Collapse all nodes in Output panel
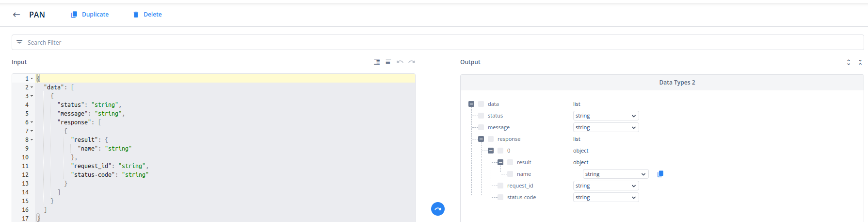Image resolution: width=868 pixels, height=222 pixels. tap(860, 62)
